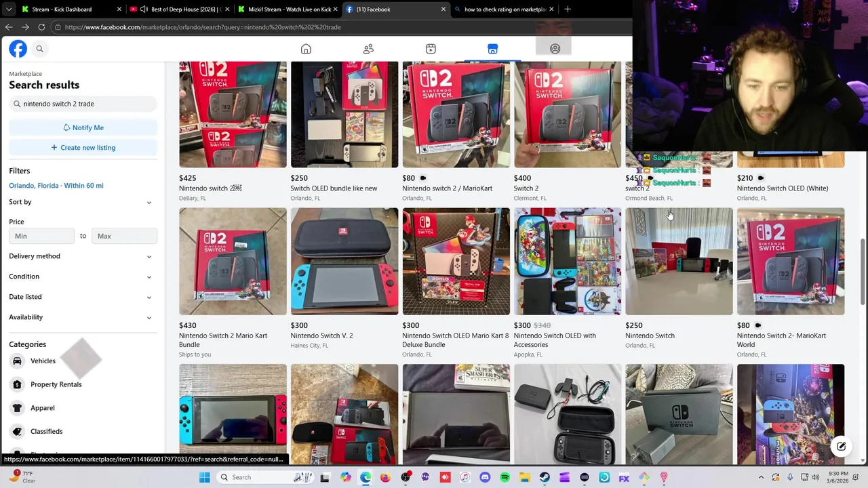Open the Reels video icon
Viewport: 868px width, 488px height.
[431, 49]
